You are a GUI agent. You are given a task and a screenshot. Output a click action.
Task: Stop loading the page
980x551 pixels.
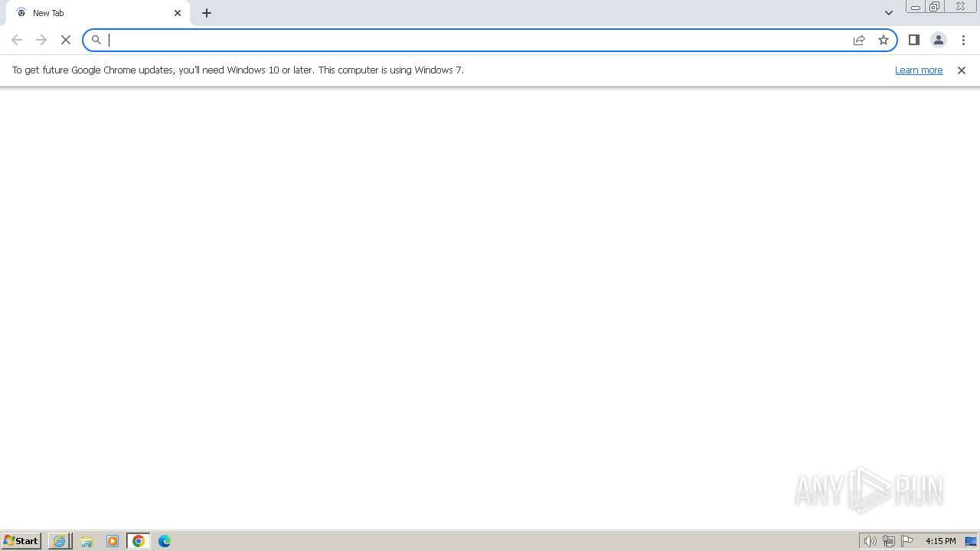pos(66,40)
